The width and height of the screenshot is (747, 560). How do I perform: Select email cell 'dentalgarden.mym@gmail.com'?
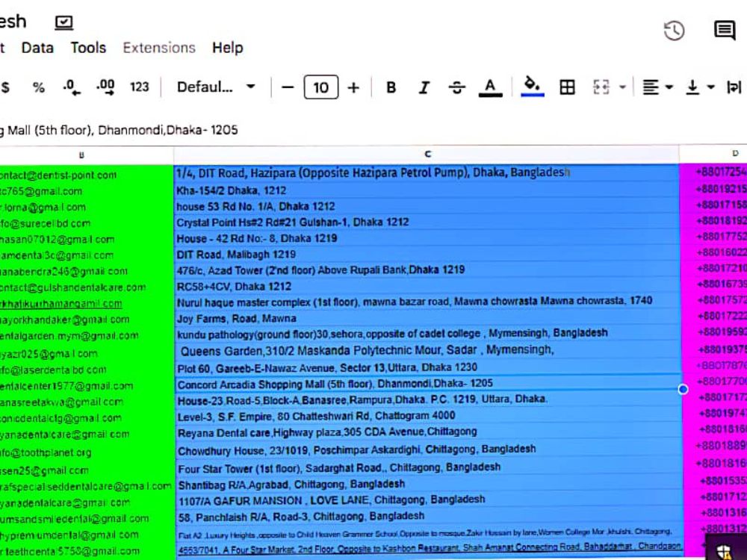[87, 336]
